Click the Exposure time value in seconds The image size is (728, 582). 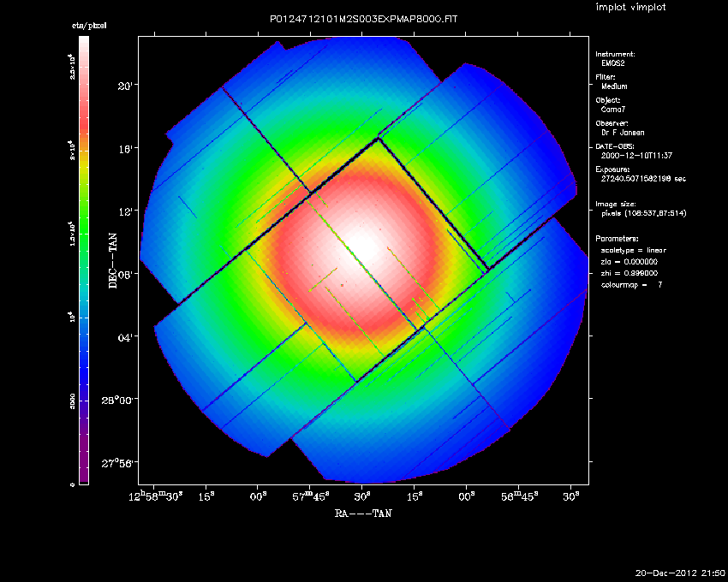(x=641, y=179)
